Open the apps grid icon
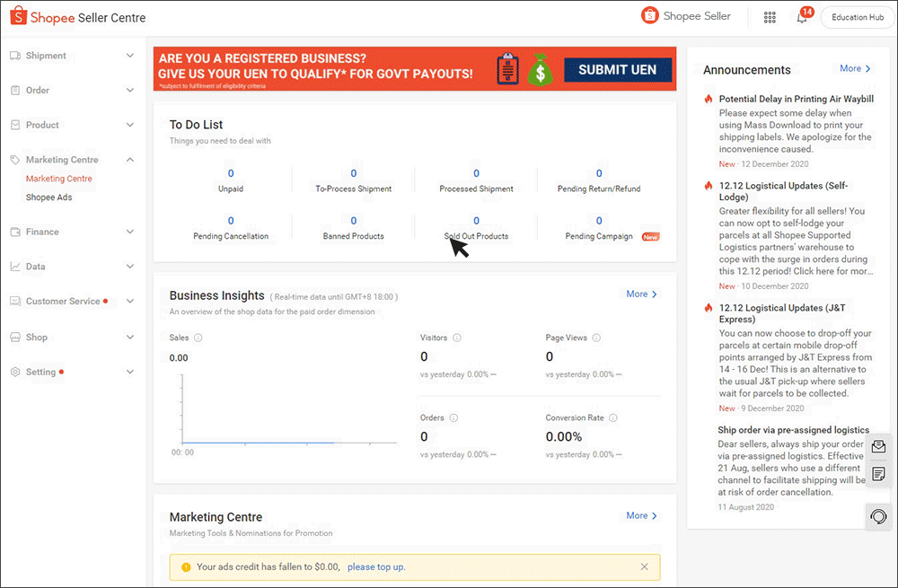Image resolution: width=898 pixels, height=588 pixels. 770,17
